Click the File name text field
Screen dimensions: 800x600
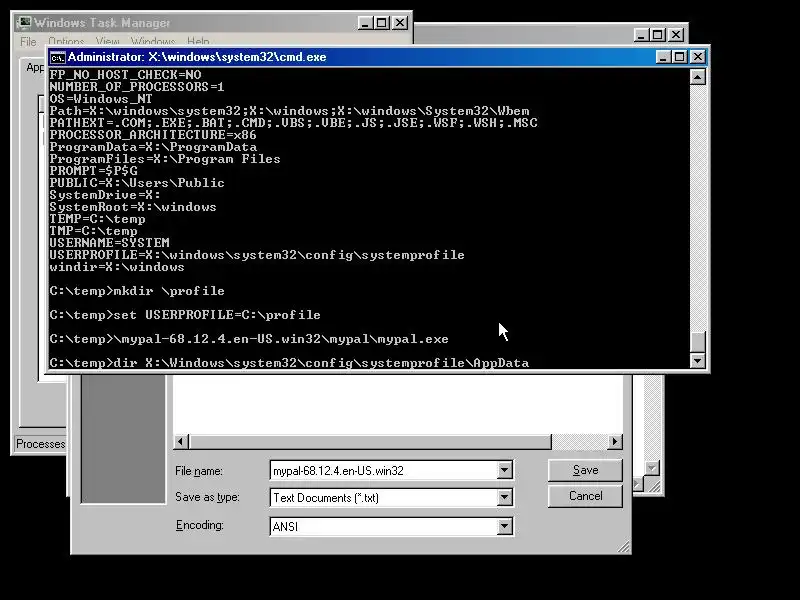pyautogui.click(x=384, y=470)
